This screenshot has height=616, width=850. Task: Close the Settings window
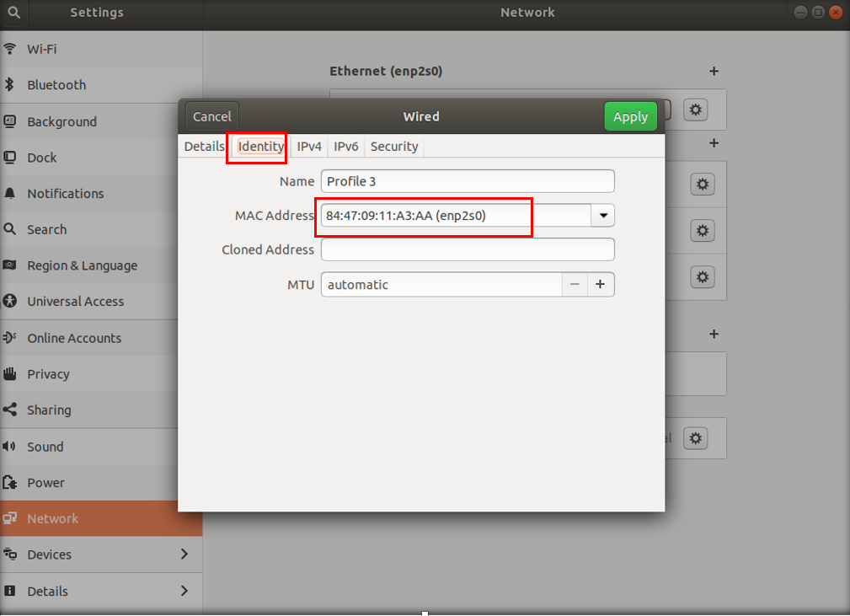pyautogui.click(x=836, y=13)
